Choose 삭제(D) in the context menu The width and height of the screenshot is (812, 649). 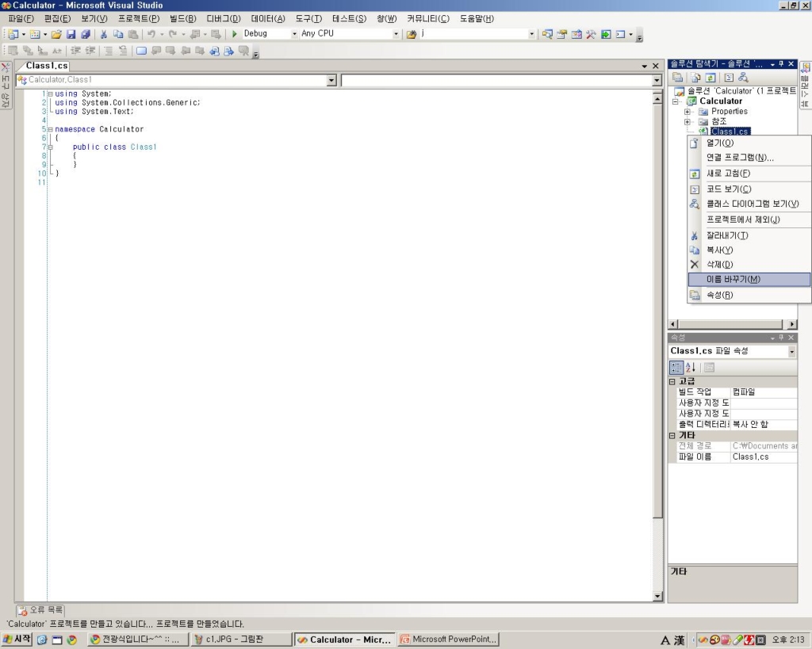749,265
